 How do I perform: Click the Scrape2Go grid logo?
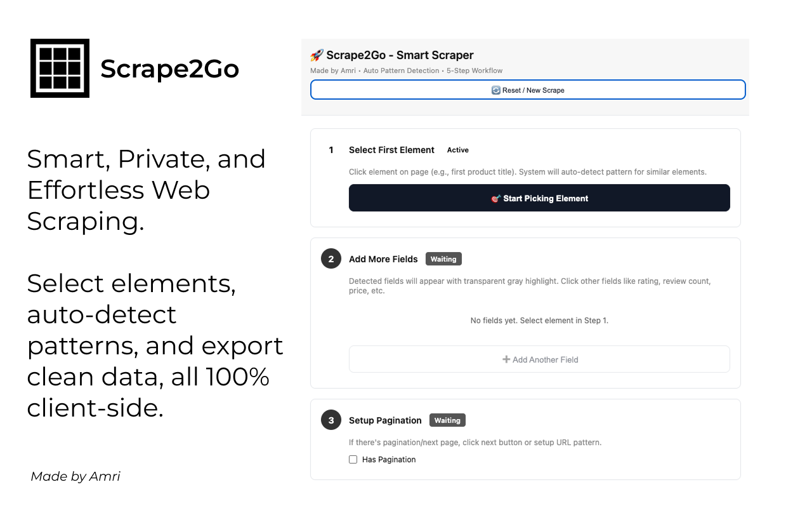(60, 68)
